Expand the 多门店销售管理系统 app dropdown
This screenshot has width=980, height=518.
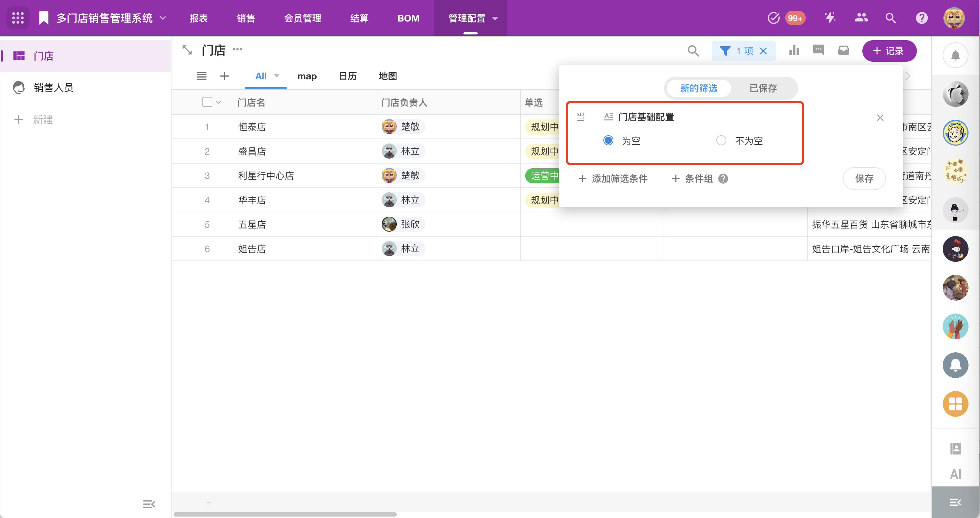coord(163,18)
